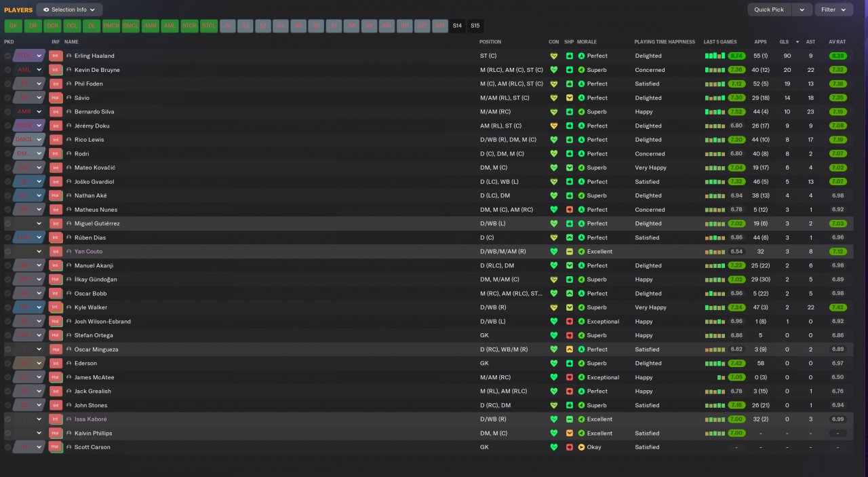Toggle selection checkmark for John Stones
The width and height of the screenshot is (868, 477).
tap(8, 405)
